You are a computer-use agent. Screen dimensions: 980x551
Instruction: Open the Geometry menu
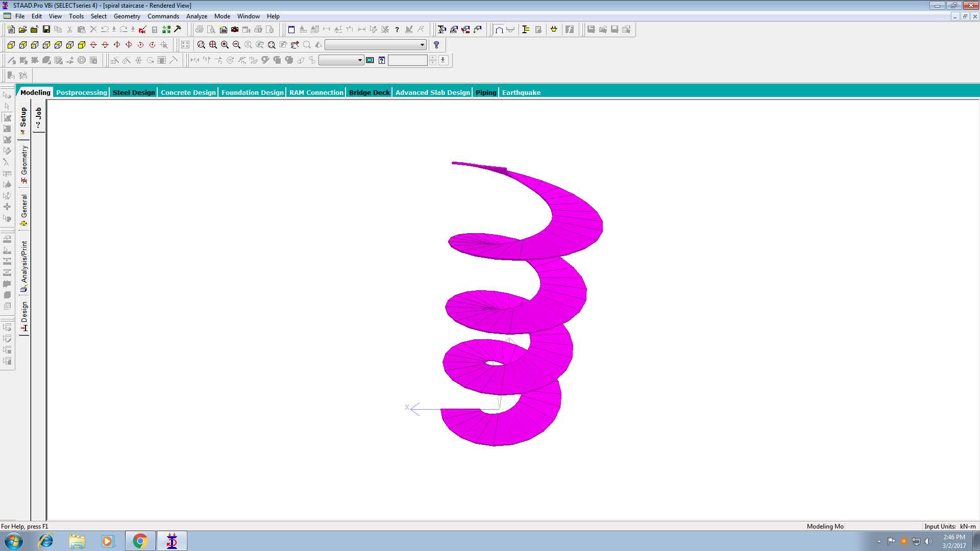click(x=127, y=16)
